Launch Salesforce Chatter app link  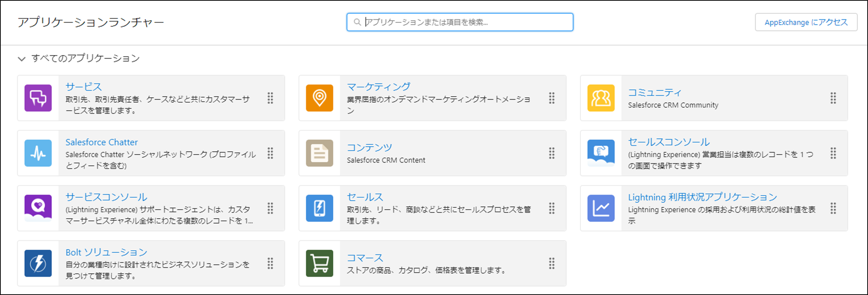coord(101,142)
